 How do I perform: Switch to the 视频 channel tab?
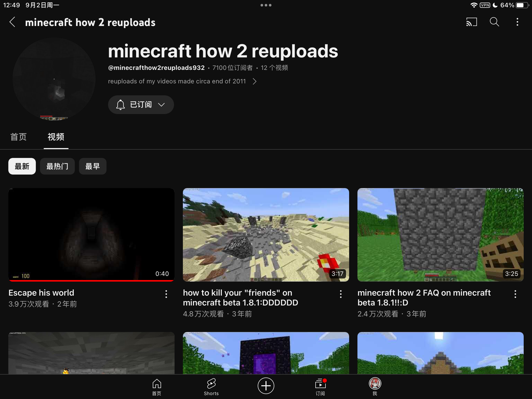point(56,137)
